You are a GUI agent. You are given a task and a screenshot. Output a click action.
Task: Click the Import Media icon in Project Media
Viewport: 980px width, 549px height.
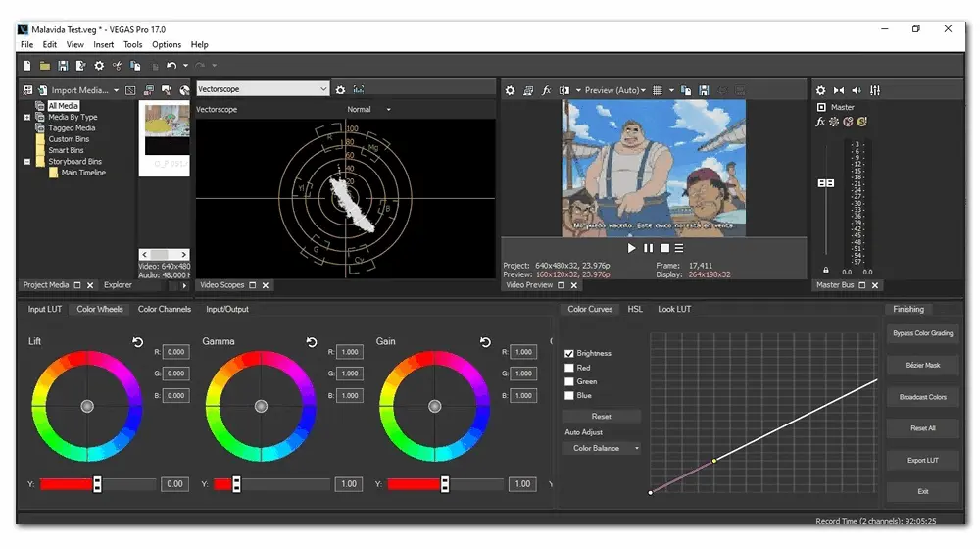pyautogui.click(x=43, y=90)
